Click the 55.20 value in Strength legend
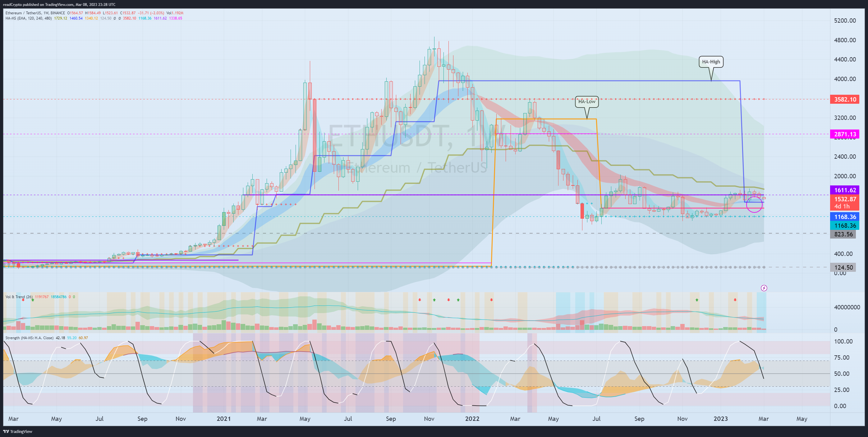Viewport: 868px width, 437px height. coord(72,338)
